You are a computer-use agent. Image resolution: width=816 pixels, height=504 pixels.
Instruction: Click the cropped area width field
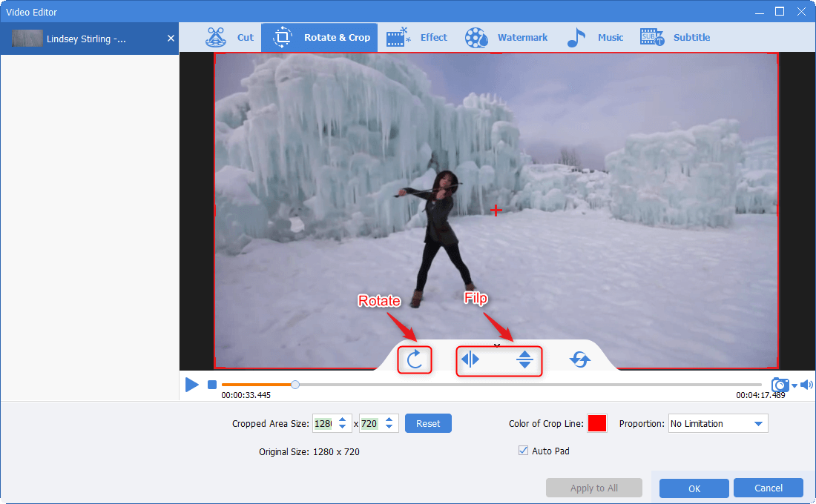tap(323, 424)
